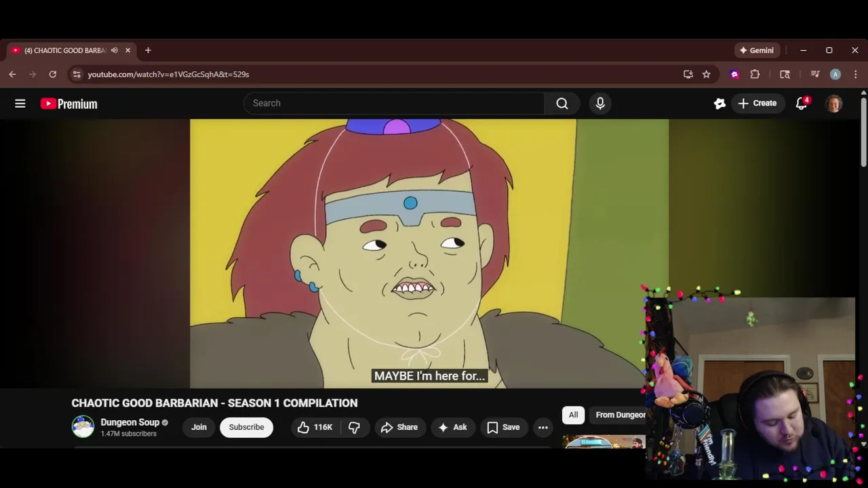The width and height of the screenshot is (868, 488).
Task: Open the YouTube hamburger guide menu
Action: tap(20, 104)
